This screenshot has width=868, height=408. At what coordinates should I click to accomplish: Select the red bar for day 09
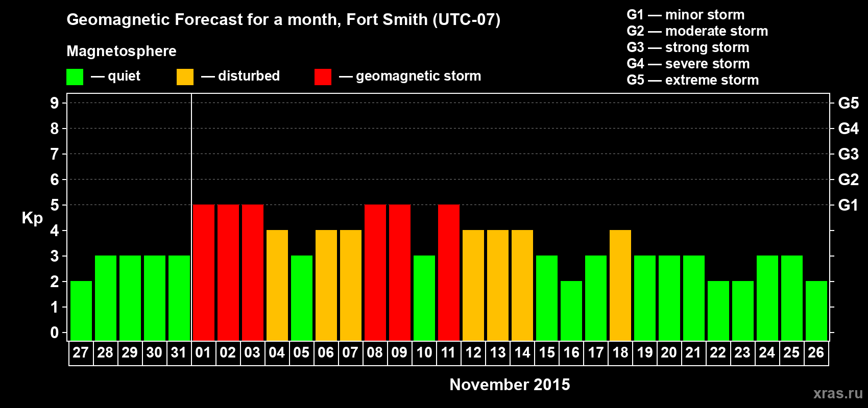(400, 273)
